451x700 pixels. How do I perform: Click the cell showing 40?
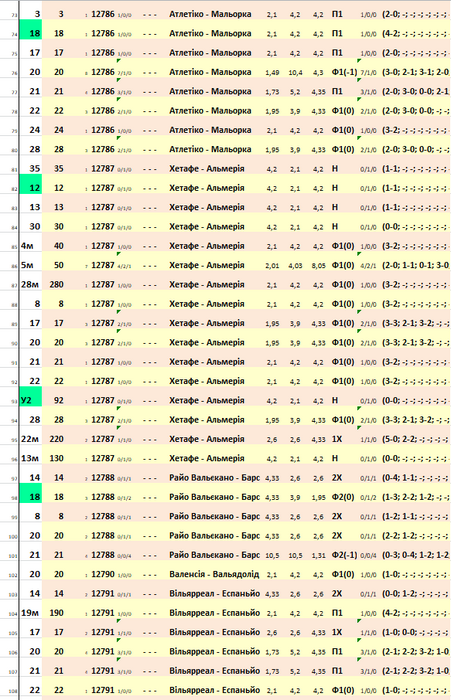point(56,246)
